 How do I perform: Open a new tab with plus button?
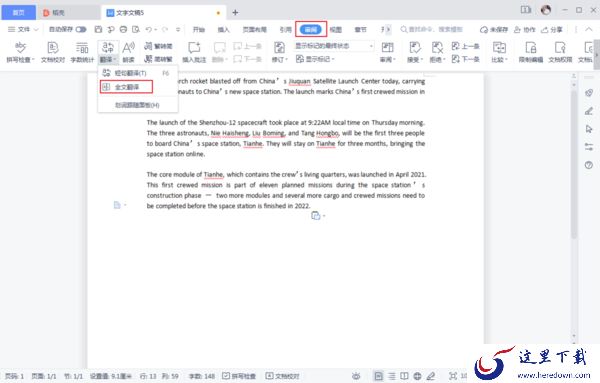pyautogui.click(x=235, y=13)
